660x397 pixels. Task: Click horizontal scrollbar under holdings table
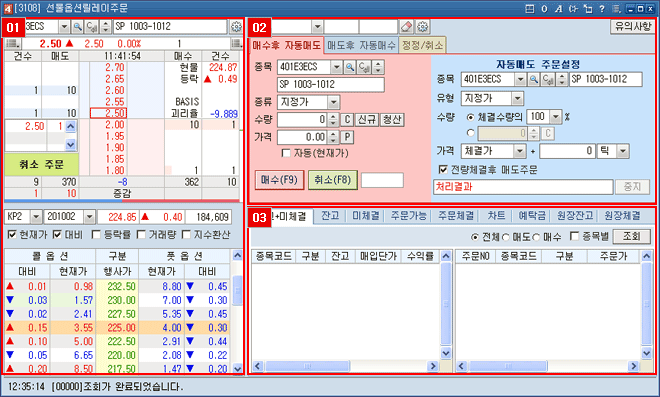point(345,366)
